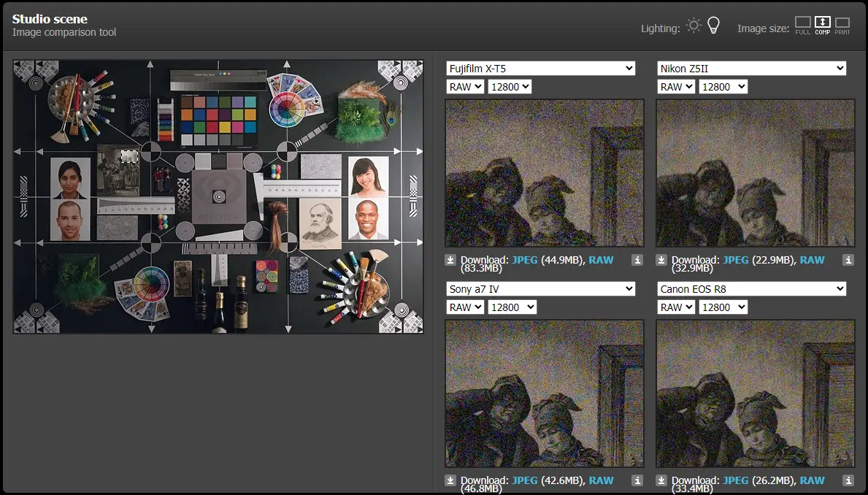
Task: Click download icon under Nikon Z5II crop
Action: coord(661,260)
